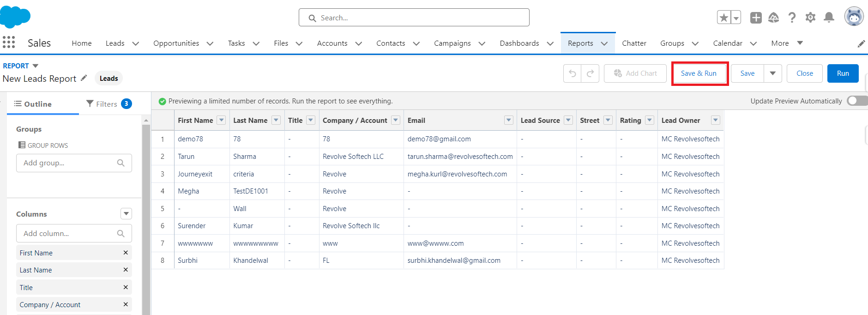Click the Close button

pyautogui.click(x=805, y=73)
